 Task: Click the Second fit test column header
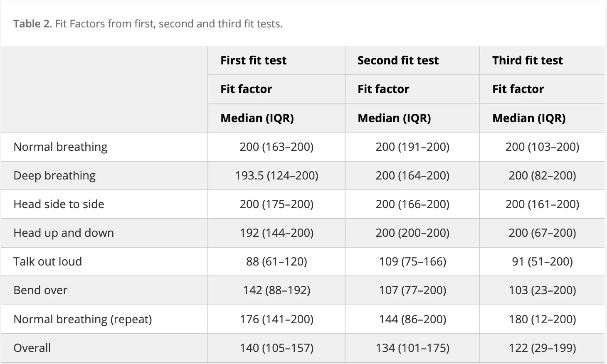click(x=398, y=60)
